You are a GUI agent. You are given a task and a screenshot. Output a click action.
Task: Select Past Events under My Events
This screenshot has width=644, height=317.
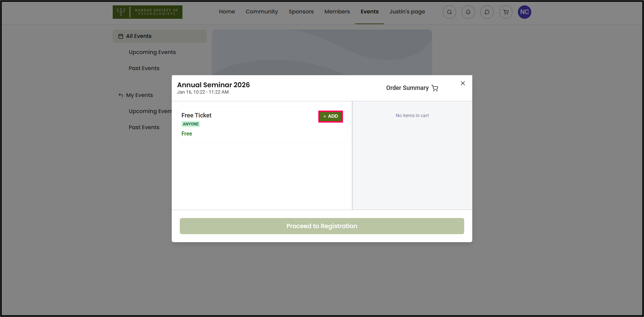(x=144, y=127)
